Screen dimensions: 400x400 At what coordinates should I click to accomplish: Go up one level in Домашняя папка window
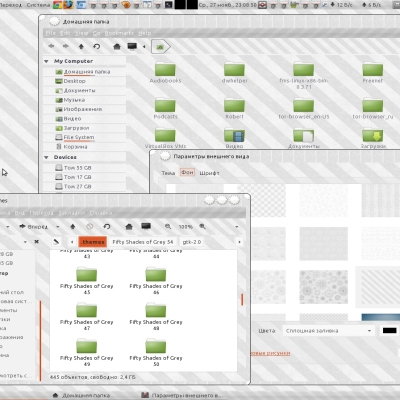[x=81, y=46]
